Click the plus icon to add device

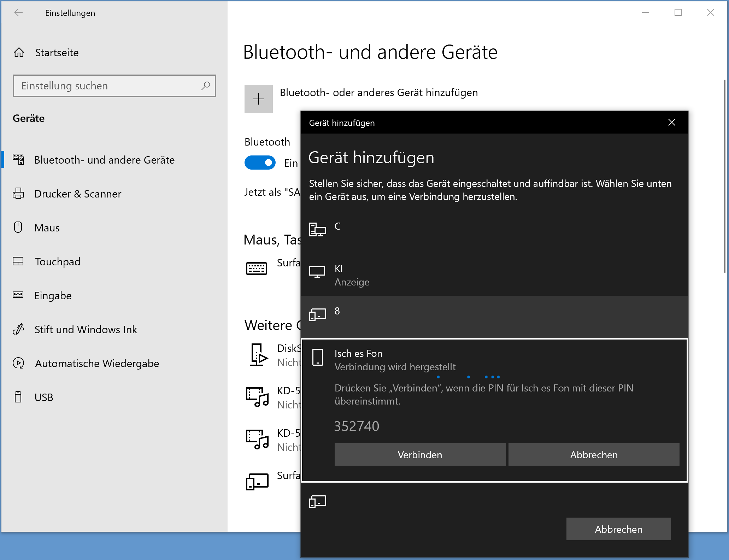[258, 99]
